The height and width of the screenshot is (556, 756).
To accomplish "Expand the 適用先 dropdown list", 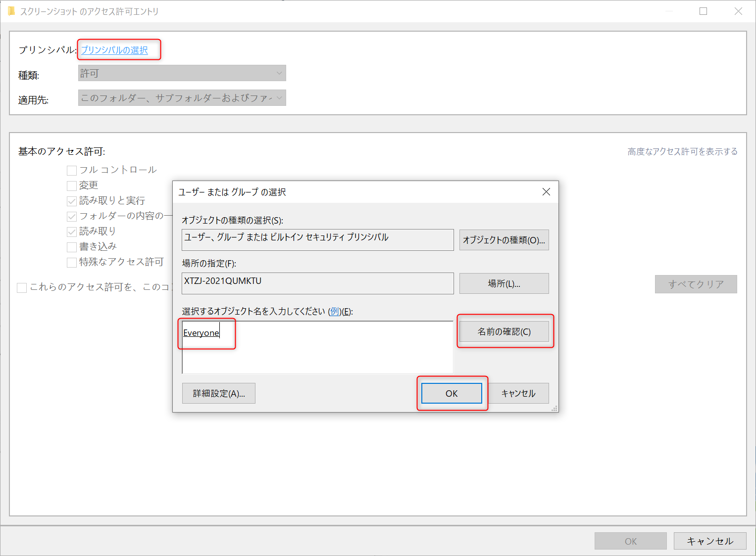I will [182, 98].
